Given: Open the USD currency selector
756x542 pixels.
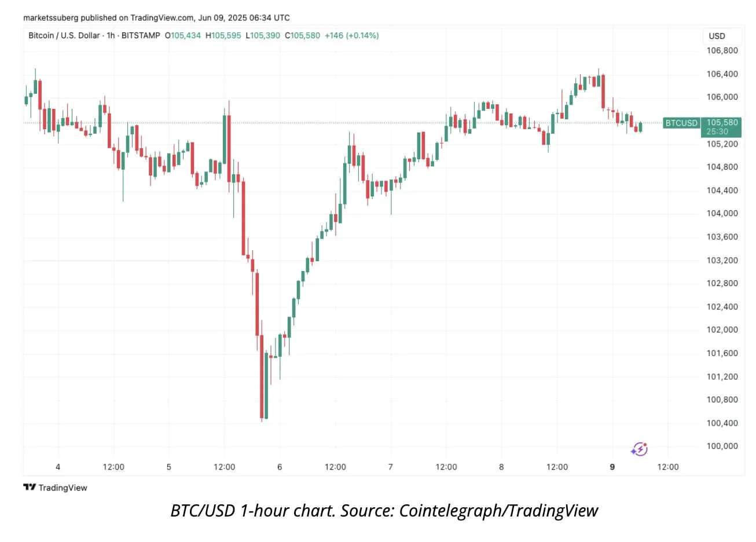Looking at the screenshot, I should (x=717, y=36).
